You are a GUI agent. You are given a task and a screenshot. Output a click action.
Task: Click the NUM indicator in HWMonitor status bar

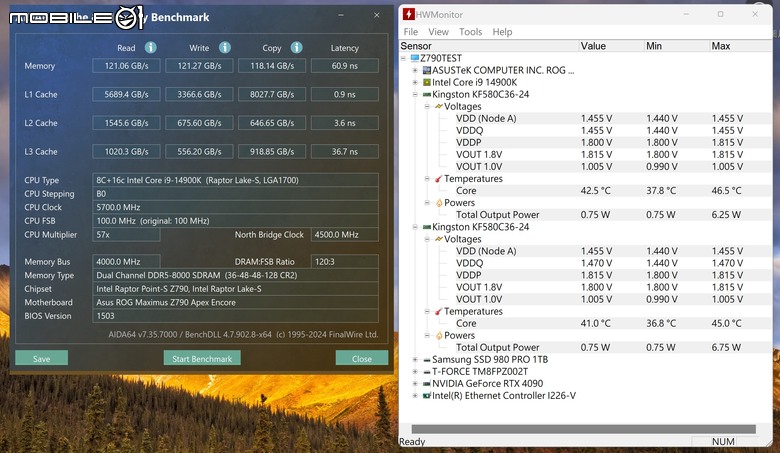point(723,442)
